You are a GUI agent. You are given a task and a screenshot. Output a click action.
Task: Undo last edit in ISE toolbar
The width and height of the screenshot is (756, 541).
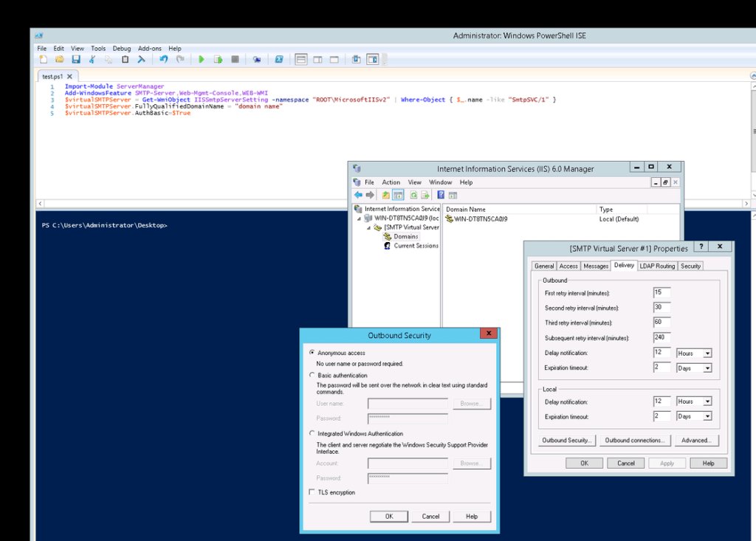point(163,59)
